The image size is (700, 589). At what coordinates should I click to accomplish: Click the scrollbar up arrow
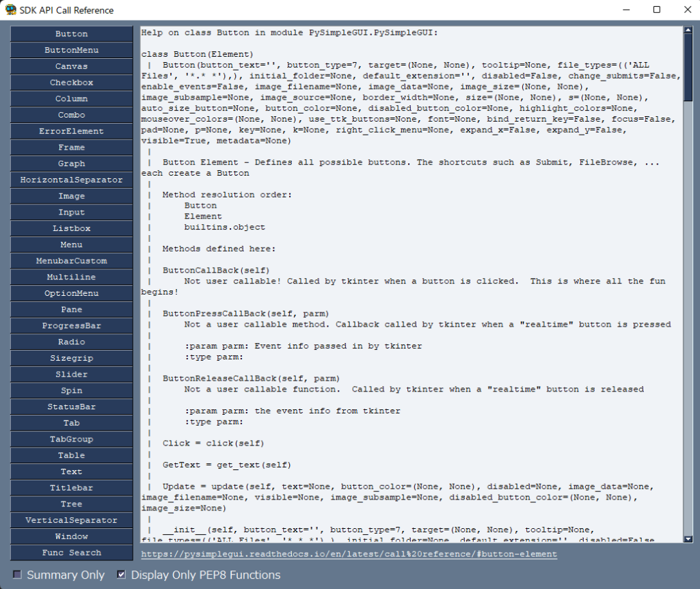(x=688, y=31)
